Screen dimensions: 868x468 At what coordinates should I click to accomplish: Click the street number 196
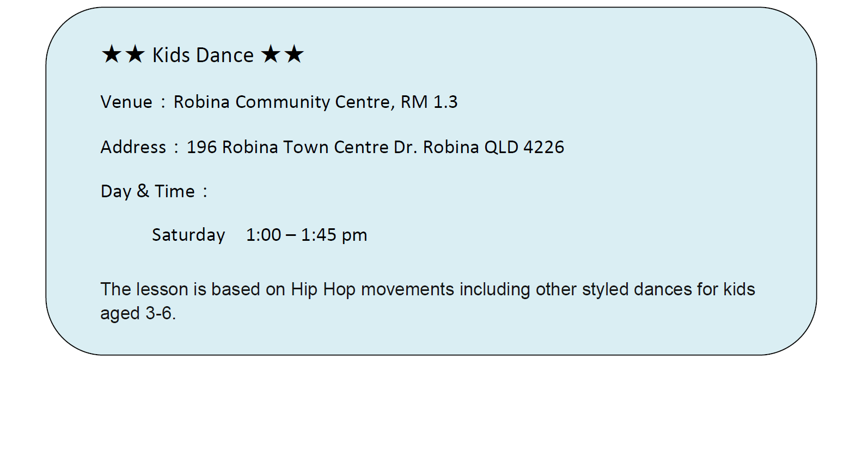point(201,147)
